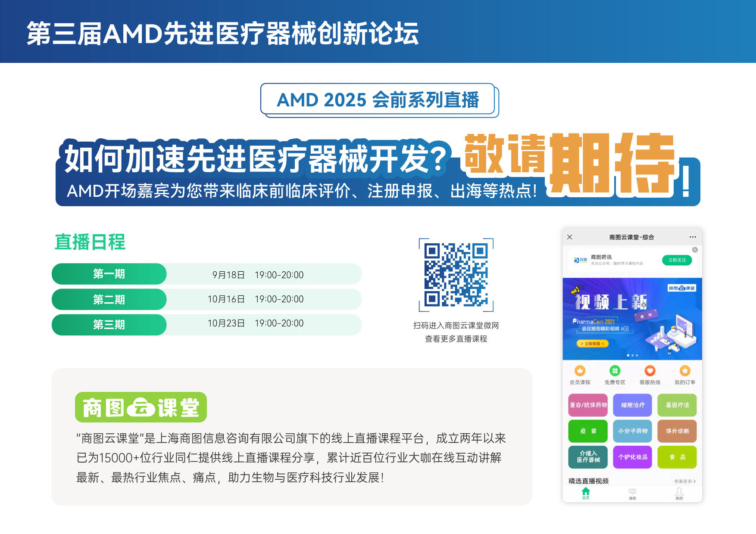Tap the 会员课程 crown icon
Screen dimensions: 756x534
tap(580, 370)
